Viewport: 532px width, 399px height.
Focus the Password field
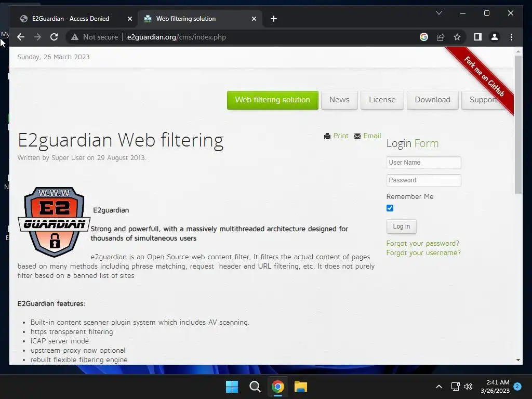click(x=423, y=180)
